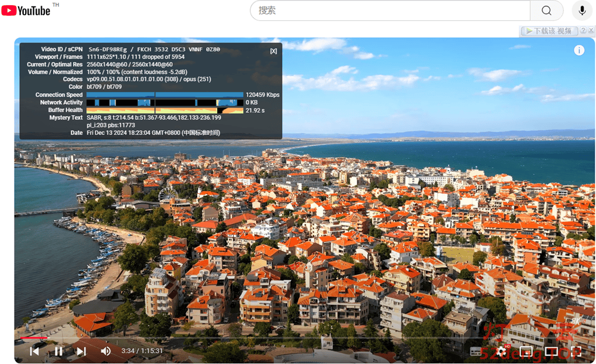Click the magnifier search button
This screenshot has width=596, height=364.
coord(546,10)
